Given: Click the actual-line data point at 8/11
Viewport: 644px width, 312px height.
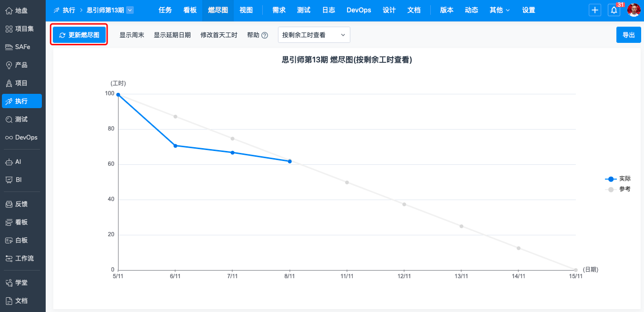Looking at the screenshot, I should (x=289, y=161).
